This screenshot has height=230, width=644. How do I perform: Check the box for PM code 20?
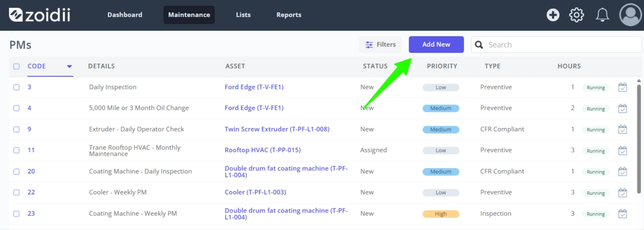(x=16, y=172)
